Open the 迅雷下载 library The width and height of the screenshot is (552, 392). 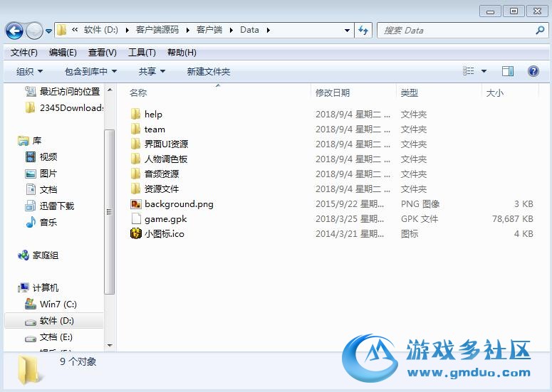pos(57,206)
